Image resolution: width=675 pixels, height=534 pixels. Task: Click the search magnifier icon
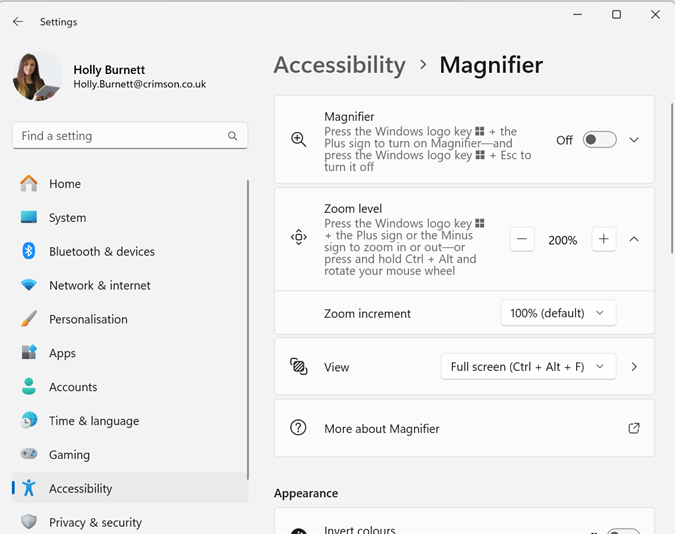click(x=233, y=136)
